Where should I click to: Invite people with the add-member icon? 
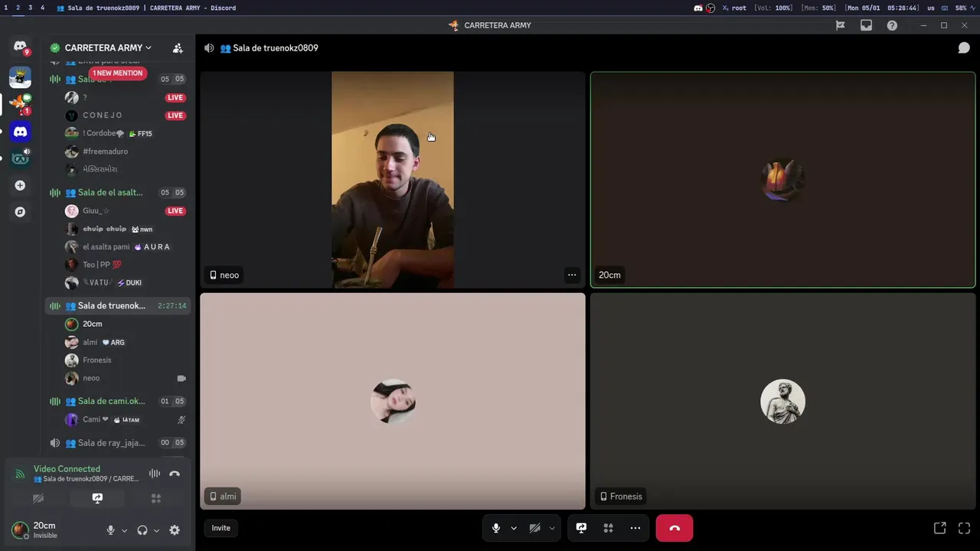[x=178, y=48]
